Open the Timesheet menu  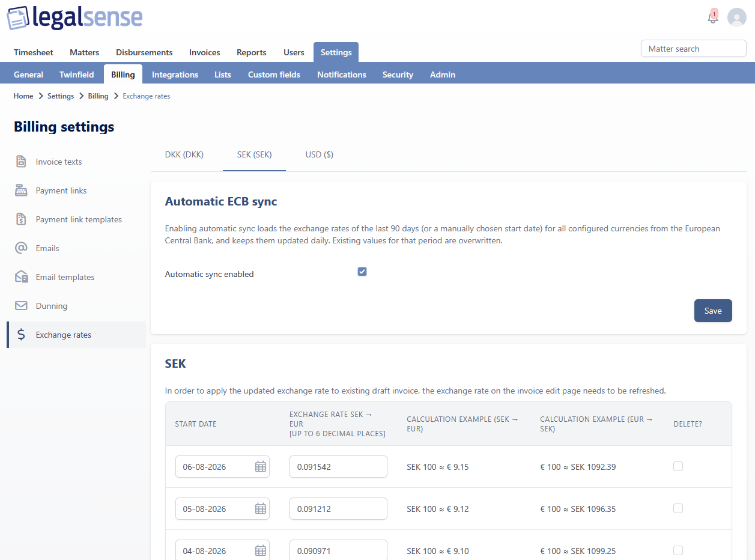(x=34, y=52)
